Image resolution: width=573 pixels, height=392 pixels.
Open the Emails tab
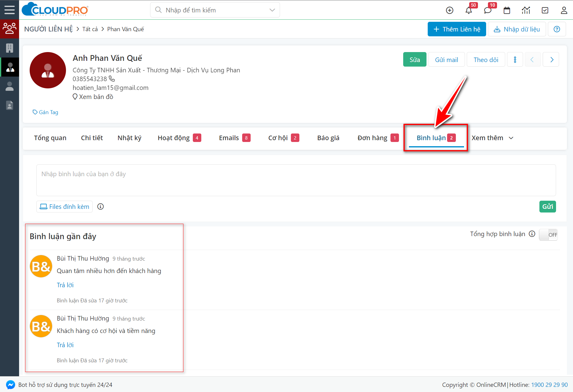click(235, 138)
